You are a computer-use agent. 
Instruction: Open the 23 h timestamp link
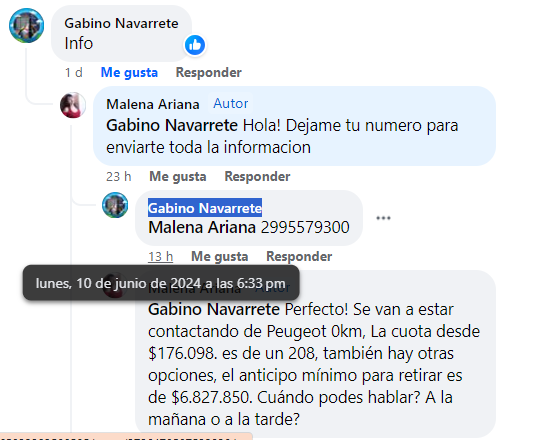[x=118, y=177]
